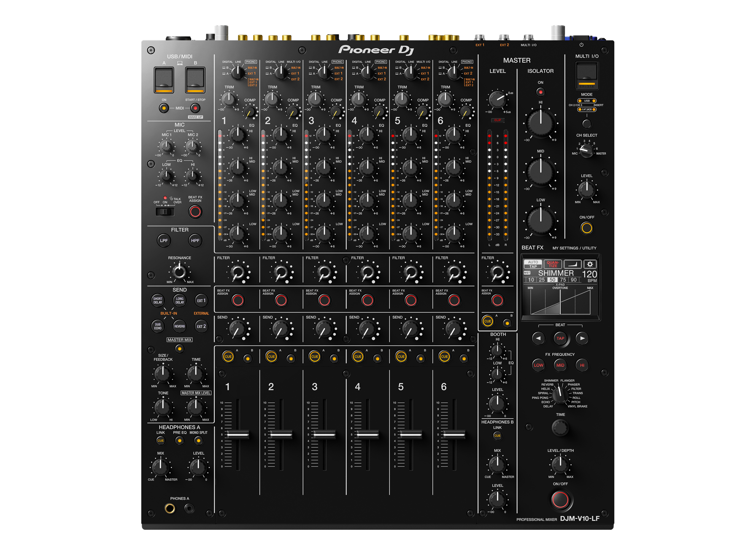The image size is (756, 555).
Task: Open the Beat FX settings gear icon
Action: [590, 264]
